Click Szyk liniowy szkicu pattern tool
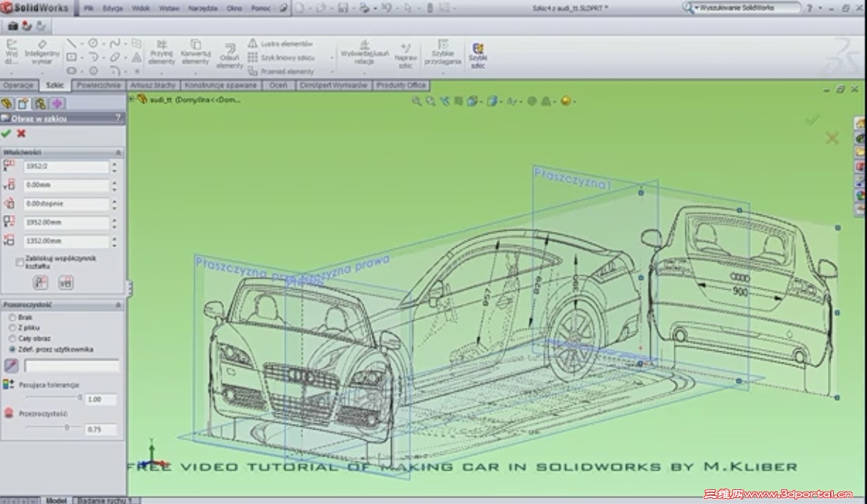867x504 pixels. point(281,58)
